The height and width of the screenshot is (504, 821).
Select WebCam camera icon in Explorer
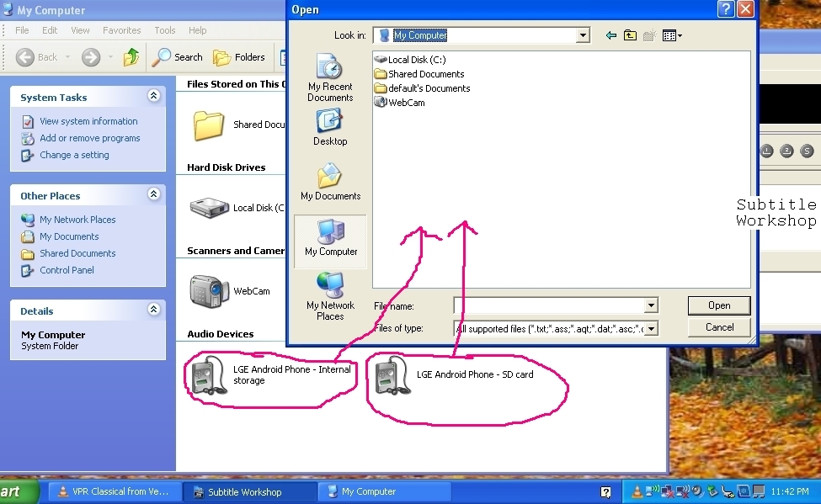click(x=209, y=291)
